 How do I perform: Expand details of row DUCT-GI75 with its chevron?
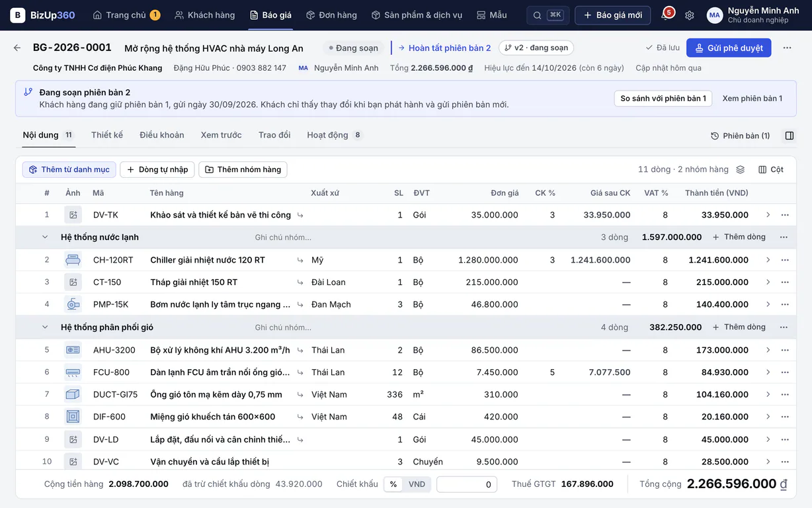pos(768,394)
